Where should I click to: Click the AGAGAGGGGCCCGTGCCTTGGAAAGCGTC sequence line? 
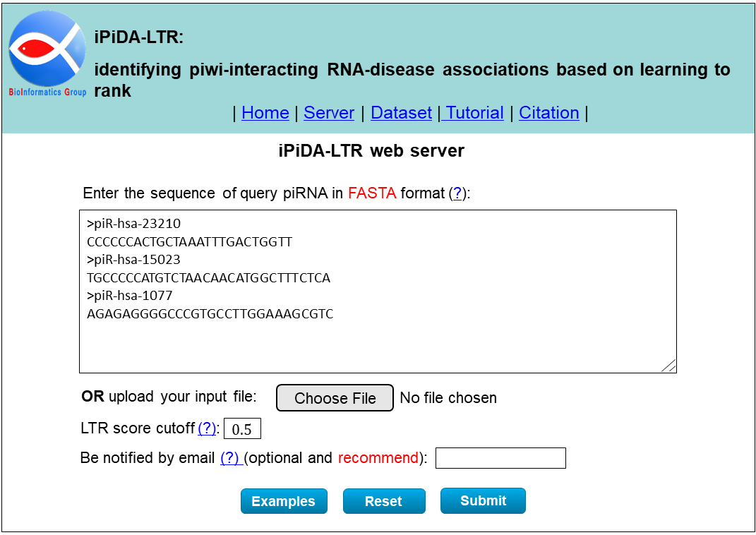pos(210,314)
